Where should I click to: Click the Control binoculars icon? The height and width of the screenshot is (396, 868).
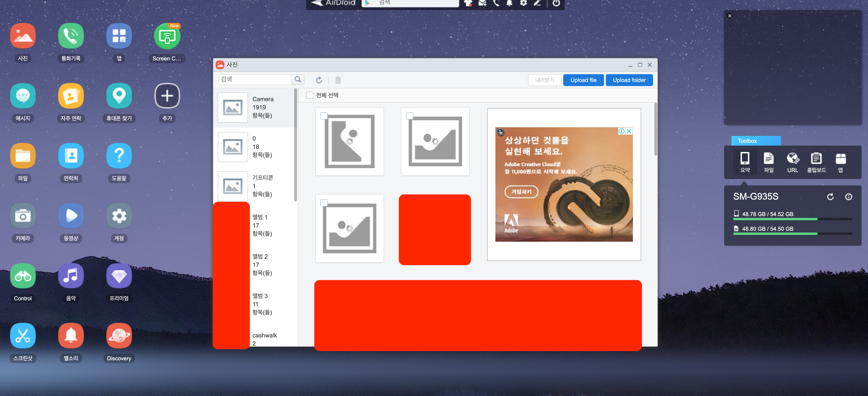[x=23, y=276]
